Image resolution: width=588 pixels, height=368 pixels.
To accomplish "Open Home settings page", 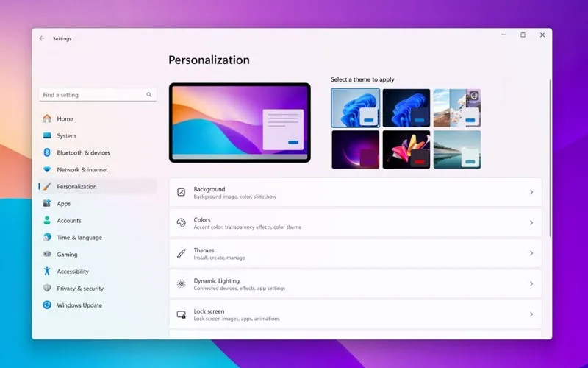I will pos(98,118).
